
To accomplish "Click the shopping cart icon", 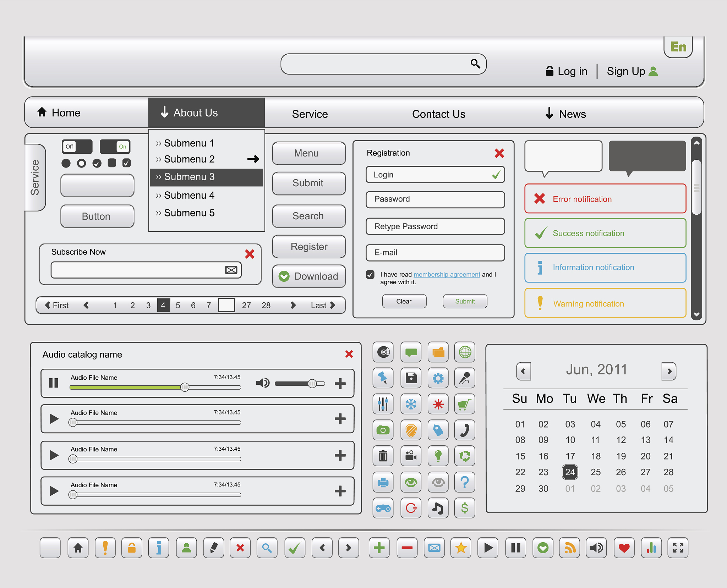I will pyautogui.click(x=464, y=404).
